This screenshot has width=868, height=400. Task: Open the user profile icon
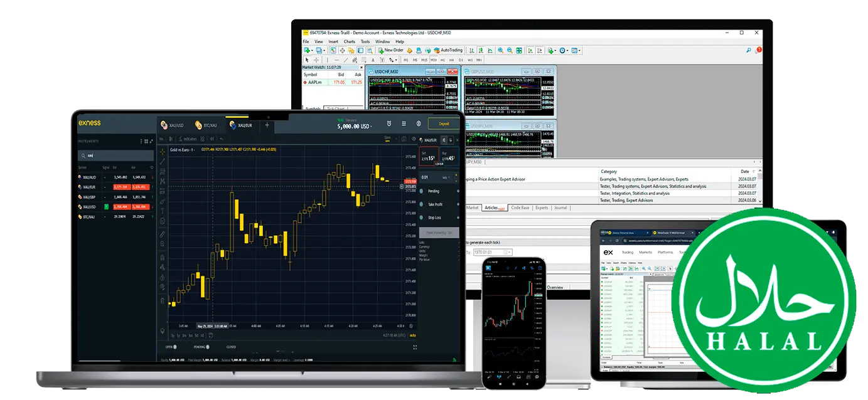pos(418,124)
